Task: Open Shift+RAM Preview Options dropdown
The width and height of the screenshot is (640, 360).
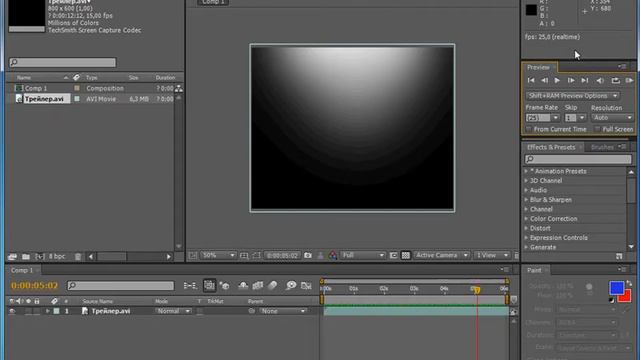Action: [x=572, y=96]
